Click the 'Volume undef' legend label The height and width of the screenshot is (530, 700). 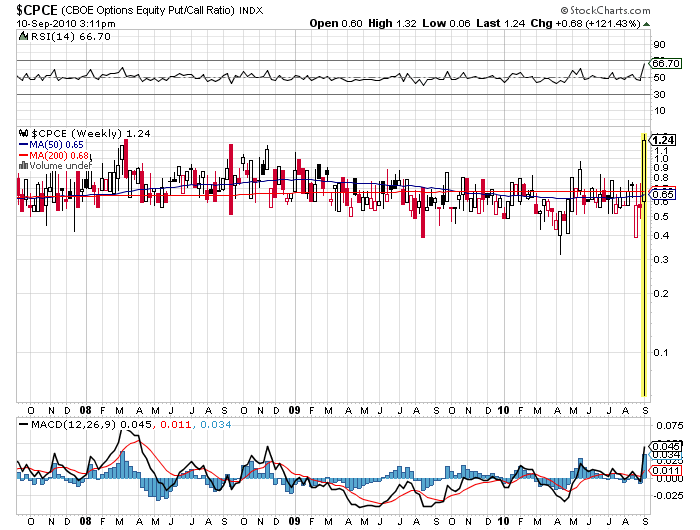click(61, 166)
